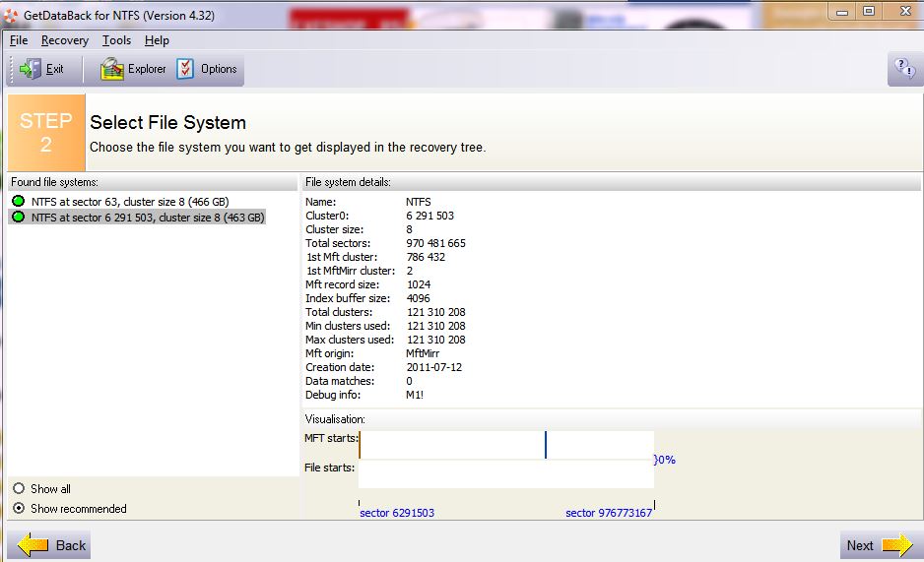Open the Tools menu
Screen dimensions: 924x562
(x=116, y=40)
